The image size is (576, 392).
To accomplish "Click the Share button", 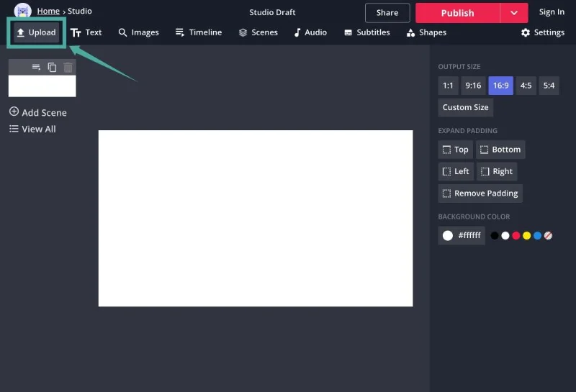I will coord(387,12).
